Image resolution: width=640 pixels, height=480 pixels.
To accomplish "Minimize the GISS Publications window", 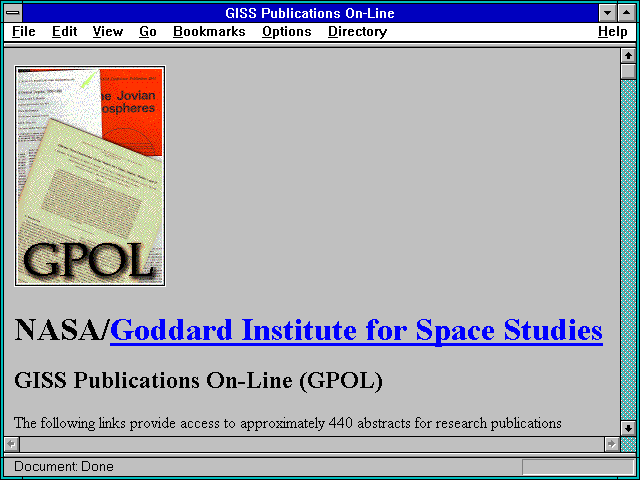I will pyautogui.click(x=607, y=13).
